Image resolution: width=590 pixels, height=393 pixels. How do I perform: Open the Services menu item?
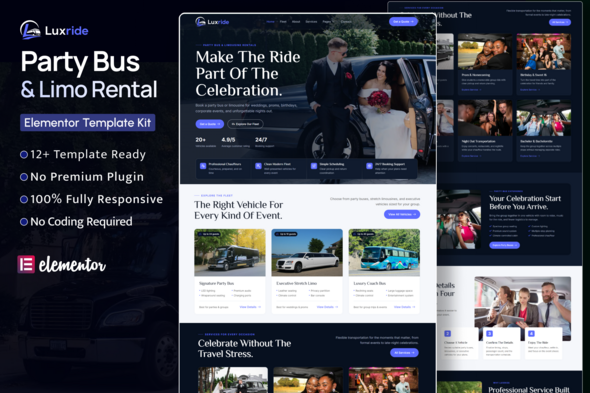coord(311,22)
